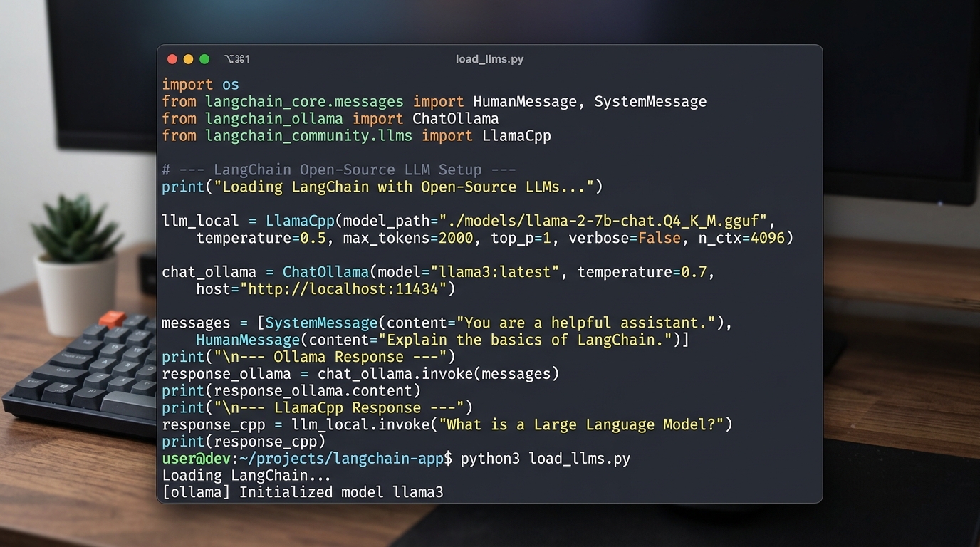Click 'temperature=0.7' in ChatOllama arguments

(642, 272)
